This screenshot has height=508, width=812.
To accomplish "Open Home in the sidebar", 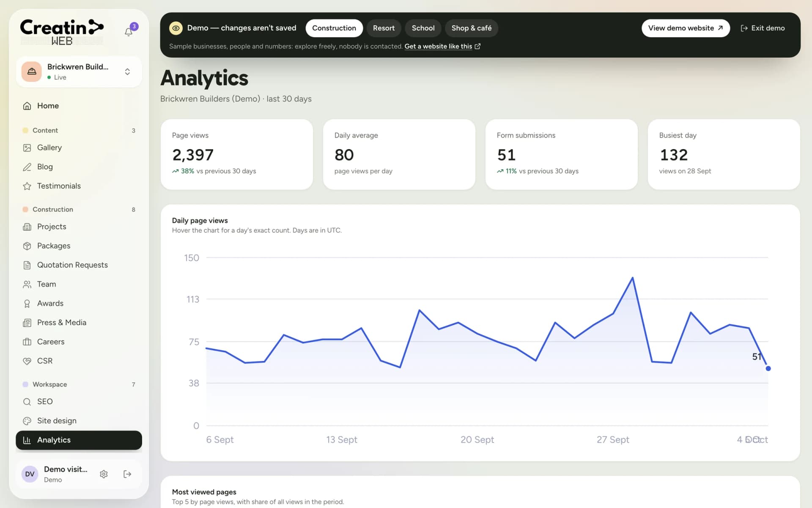I will [x=79, y=106].
